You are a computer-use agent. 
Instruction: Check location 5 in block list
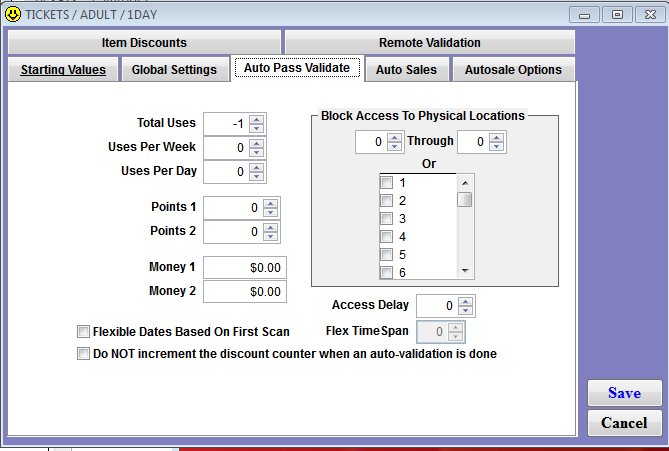pyautogui.click(x=387, y=254)
